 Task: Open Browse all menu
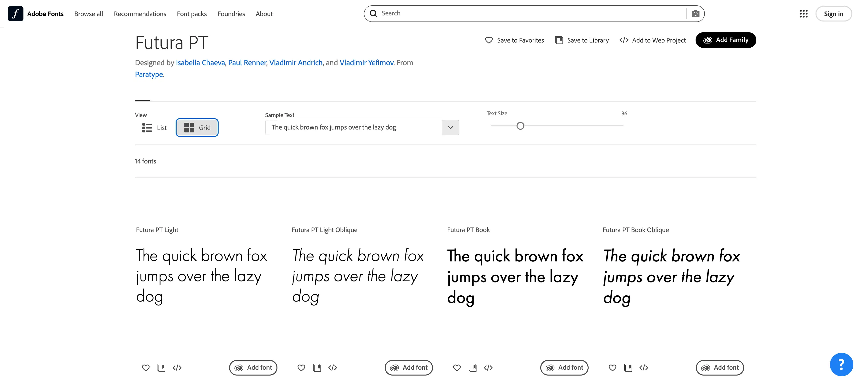click(89, 14)
